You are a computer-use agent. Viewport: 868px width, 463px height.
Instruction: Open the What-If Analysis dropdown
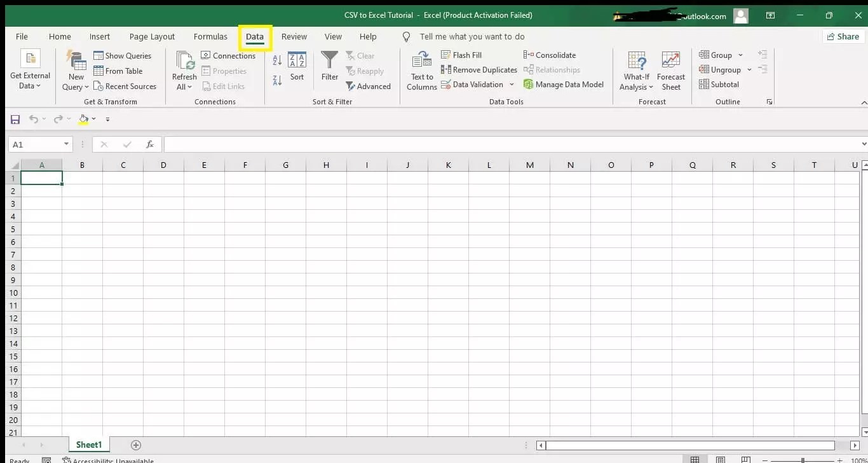[x=636, y=70]
